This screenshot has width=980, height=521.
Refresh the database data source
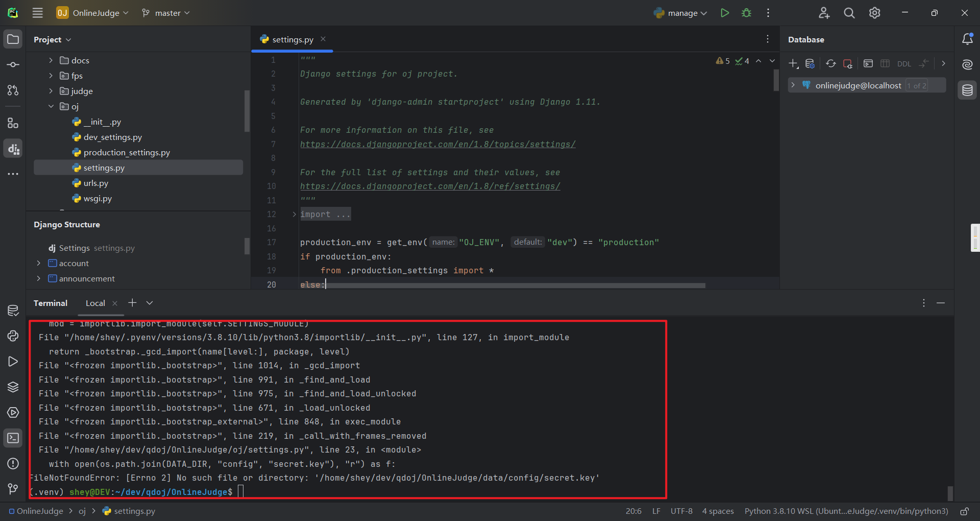point(831,63)
